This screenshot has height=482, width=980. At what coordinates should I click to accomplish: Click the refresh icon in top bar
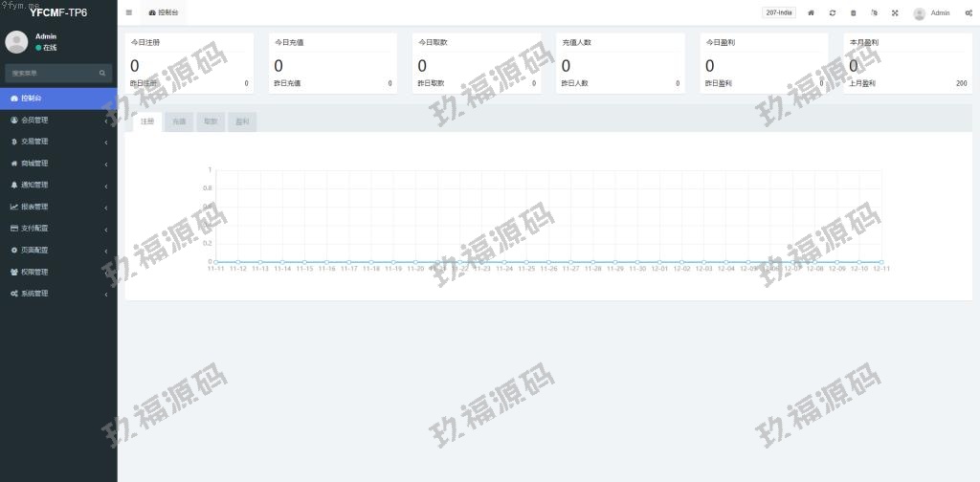(833, 12)
